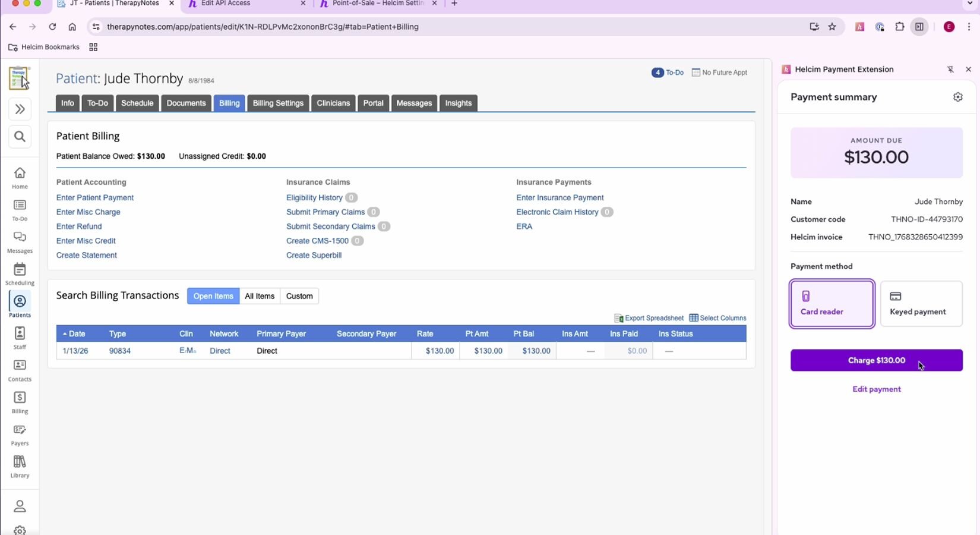Click the Enter Patient Payment link

click(x=95, y=197)
